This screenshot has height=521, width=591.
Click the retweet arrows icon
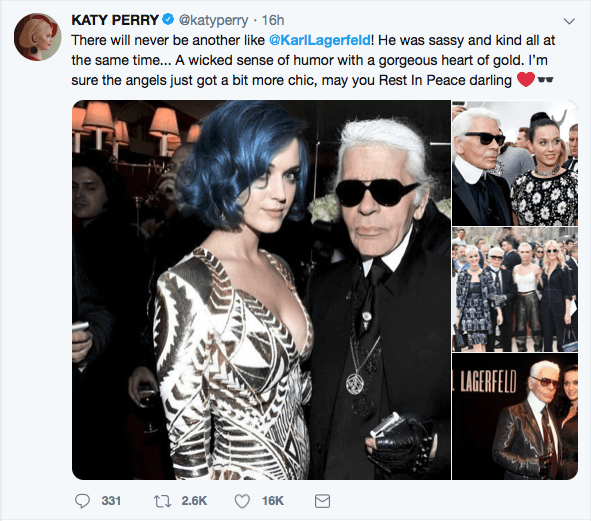click(x=162, y=501)
